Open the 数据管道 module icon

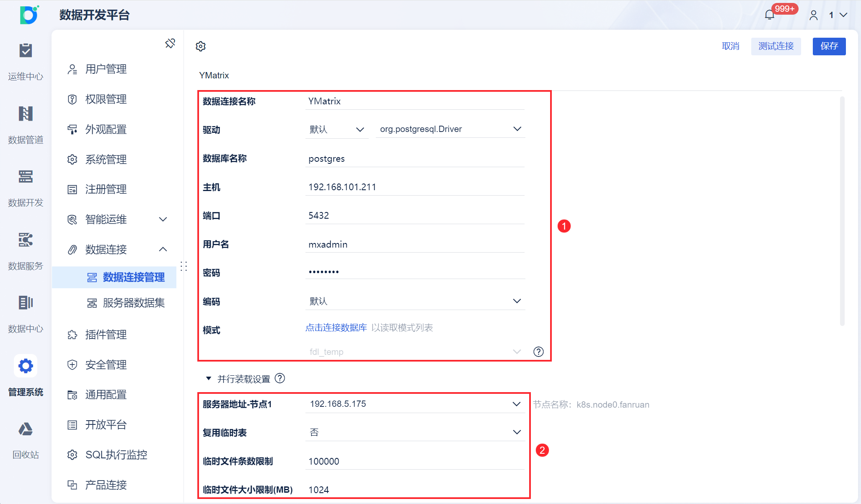(x=26, y=114)
